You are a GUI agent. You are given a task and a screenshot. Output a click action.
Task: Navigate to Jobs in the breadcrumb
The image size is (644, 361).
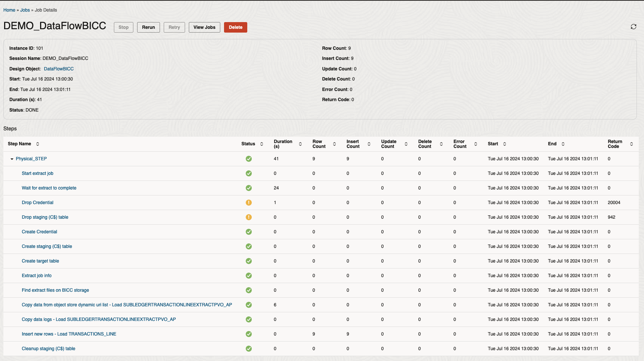[25, 10]
